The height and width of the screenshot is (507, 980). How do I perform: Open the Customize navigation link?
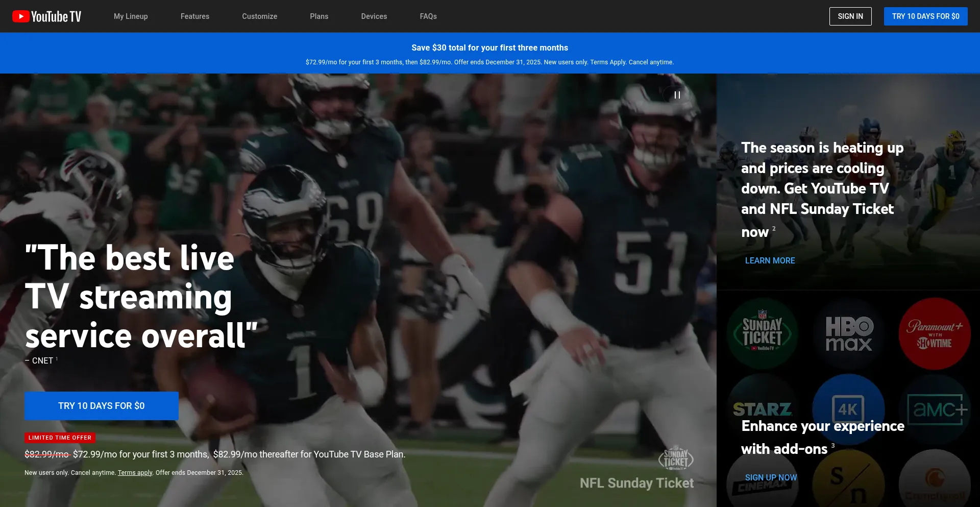pos(259,16)
